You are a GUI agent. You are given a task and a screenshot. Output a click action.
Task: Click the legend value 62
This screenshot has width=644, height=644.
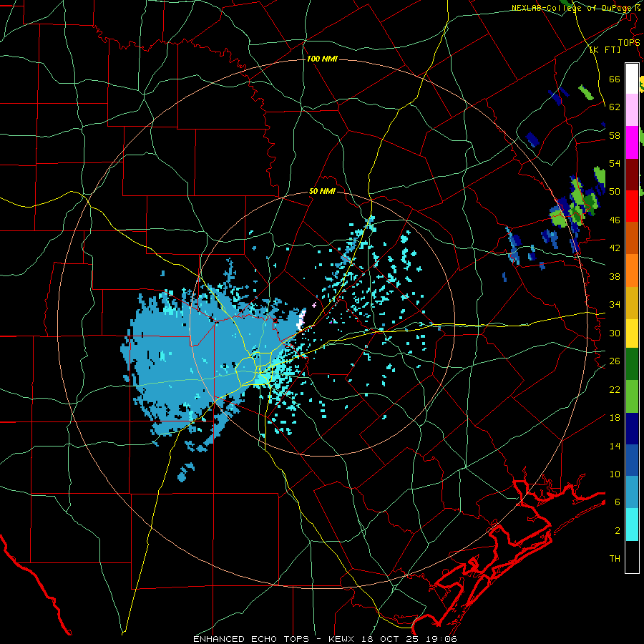[x=615, y=107]
